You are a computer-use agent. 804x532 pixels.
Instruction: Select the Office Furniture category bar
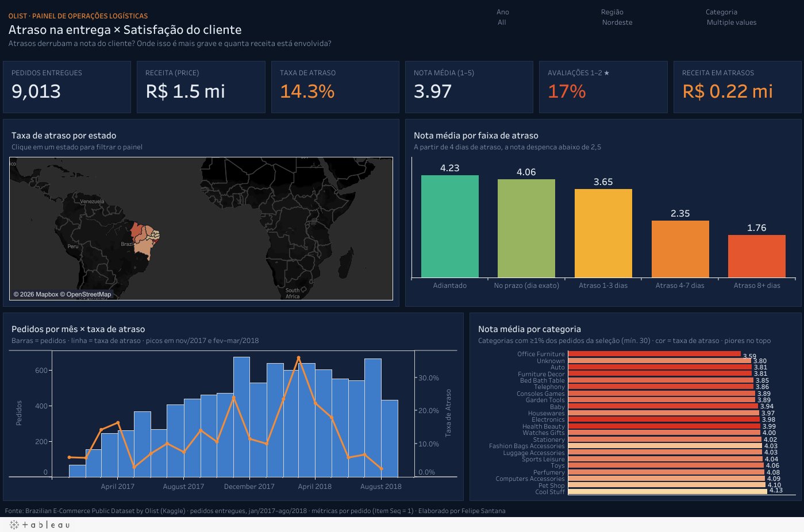(x=654, y=354)
